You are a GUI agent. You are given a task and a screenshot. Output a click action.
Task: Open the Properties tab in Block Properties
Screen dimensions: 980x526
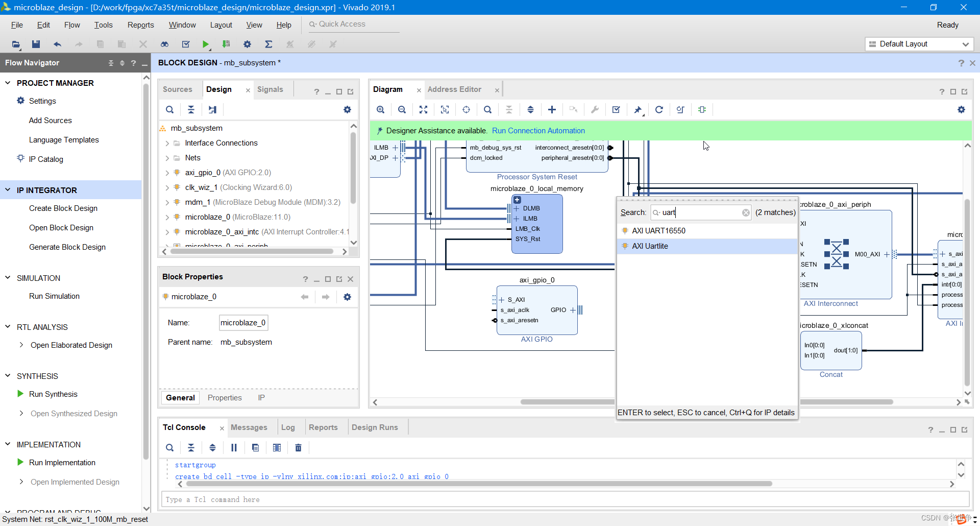(x=225, y=398)
